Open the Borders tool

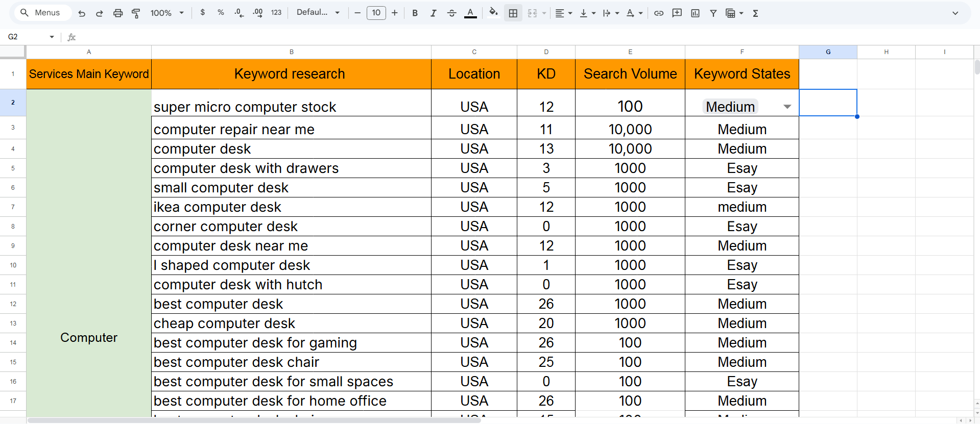[x=513, y=13]
